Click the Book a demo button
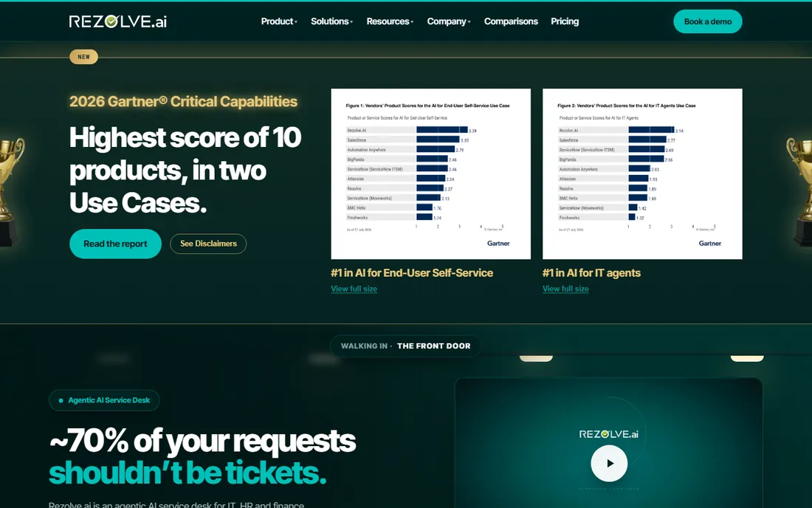Viewport: 812px width, 508px height. [x=707, y=21]
